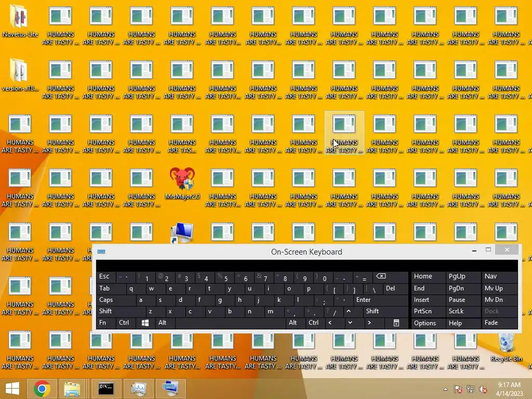The image size is (532, 399).
Task: Click the q key
Action: click(x=135, y=289)
